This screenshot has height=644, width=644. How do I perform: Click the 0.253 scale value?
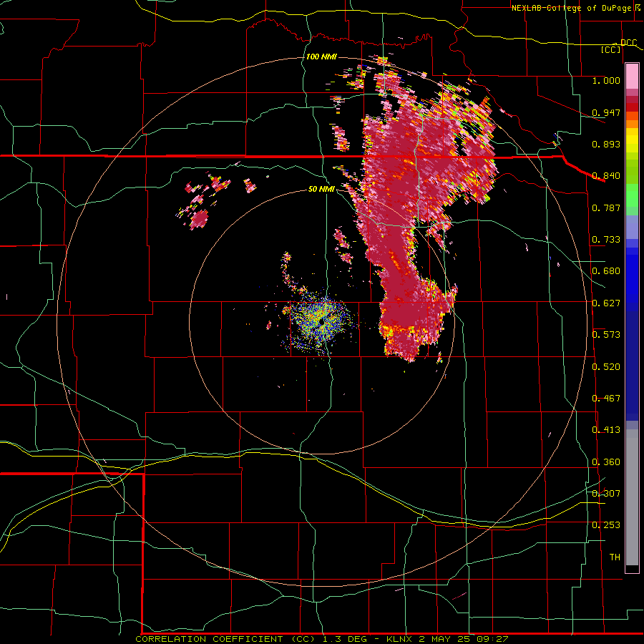(606, 525)
